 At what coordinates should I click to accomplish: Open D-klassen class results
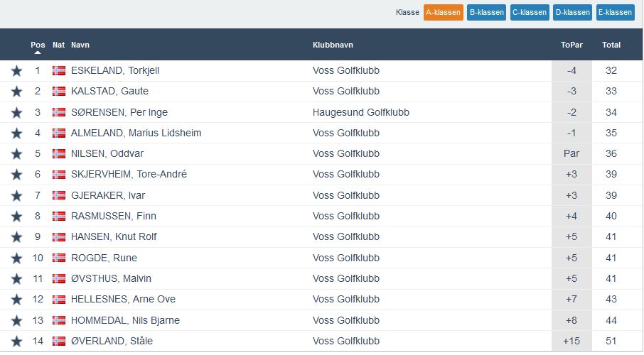[572, 12]
